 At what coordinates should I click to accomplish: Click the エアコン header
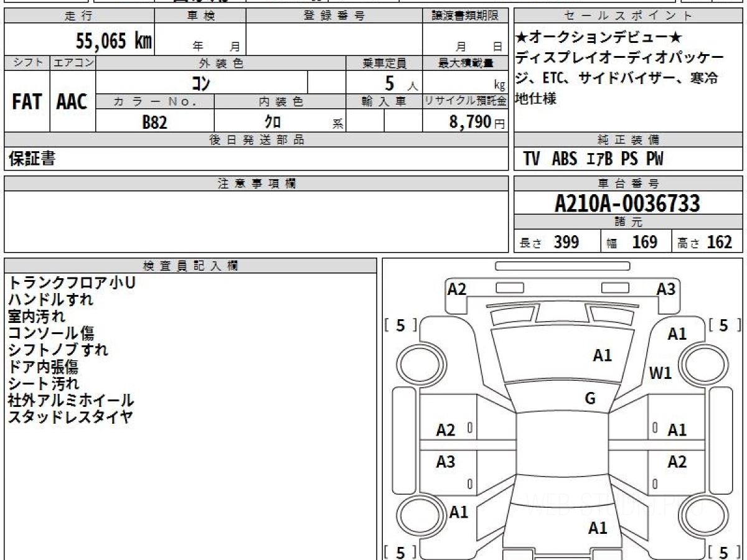(73, 63)
